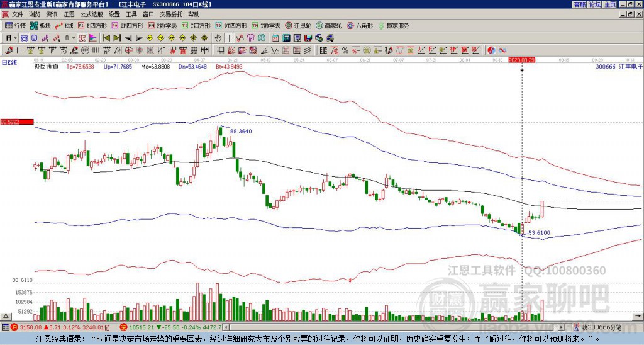Open 赢家服务 service
Viewport: 644px width, 345px height.
tap(394, 25)
